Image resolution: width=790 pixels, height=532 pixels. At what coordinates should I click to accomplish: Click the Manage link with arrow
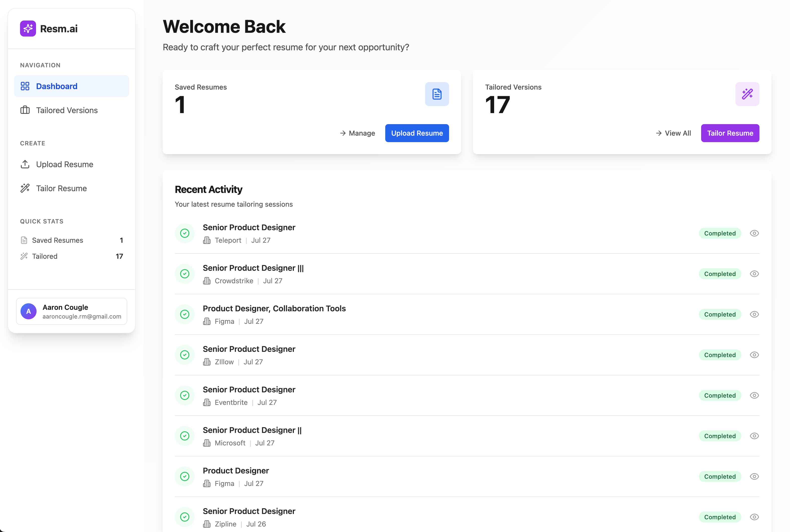(x=357, y=133)
